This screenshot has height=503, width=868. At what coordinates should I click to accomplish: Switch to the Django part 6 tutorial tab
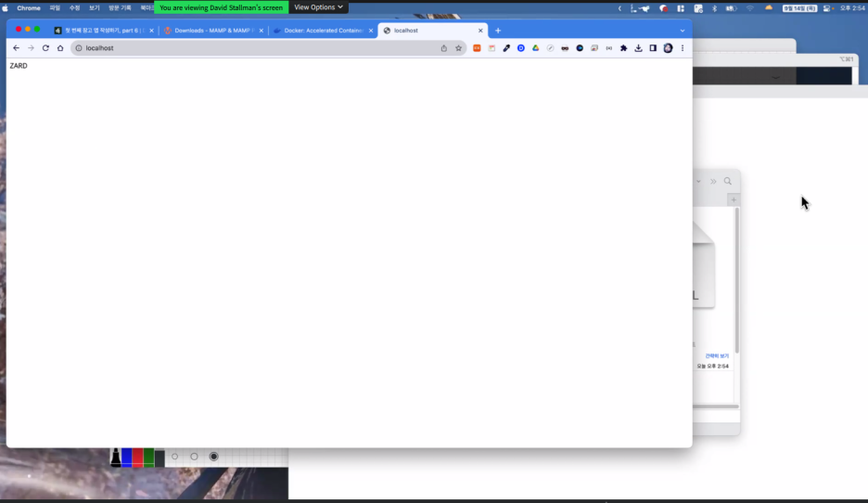click(x=102, y=31)
